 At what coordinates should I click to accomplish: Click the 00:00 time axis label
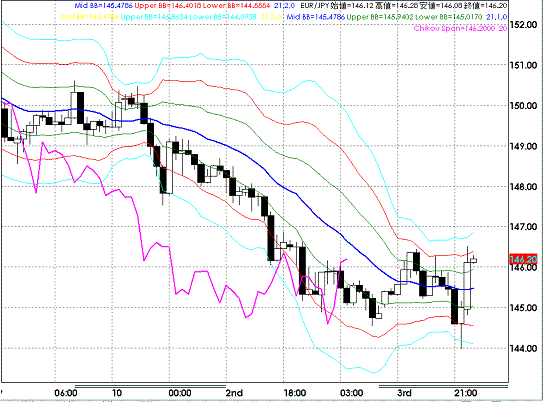coord(180,393)
